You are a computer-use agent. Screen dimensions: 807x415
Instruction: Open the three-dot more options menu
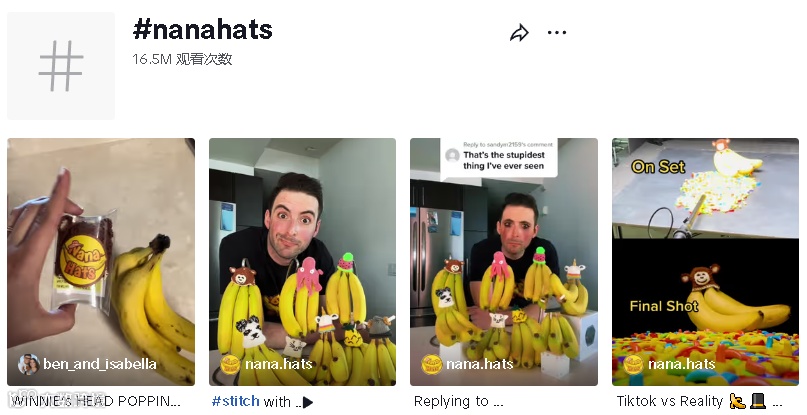click(557, 32)
